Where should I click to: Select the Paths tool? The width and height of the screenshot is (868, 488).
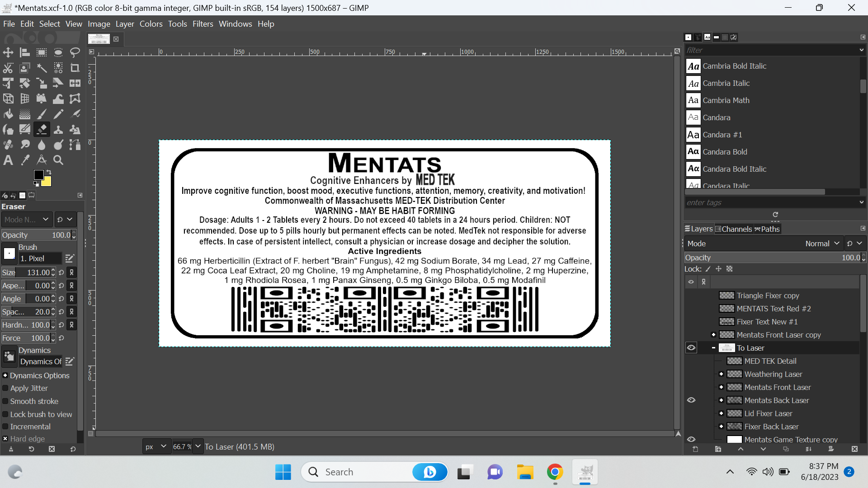click(x=75, y=145)
